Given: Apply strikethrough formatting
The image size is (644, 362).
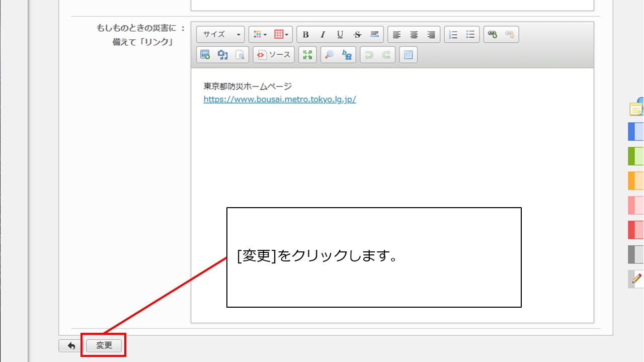Looking at the screenshot, I should tap(357, 35).
